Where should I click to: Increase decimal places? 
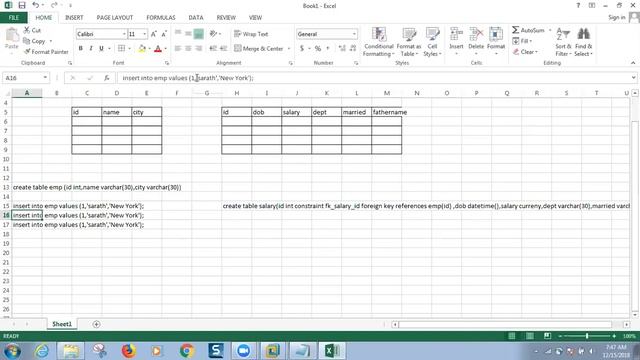coord(342,49)
